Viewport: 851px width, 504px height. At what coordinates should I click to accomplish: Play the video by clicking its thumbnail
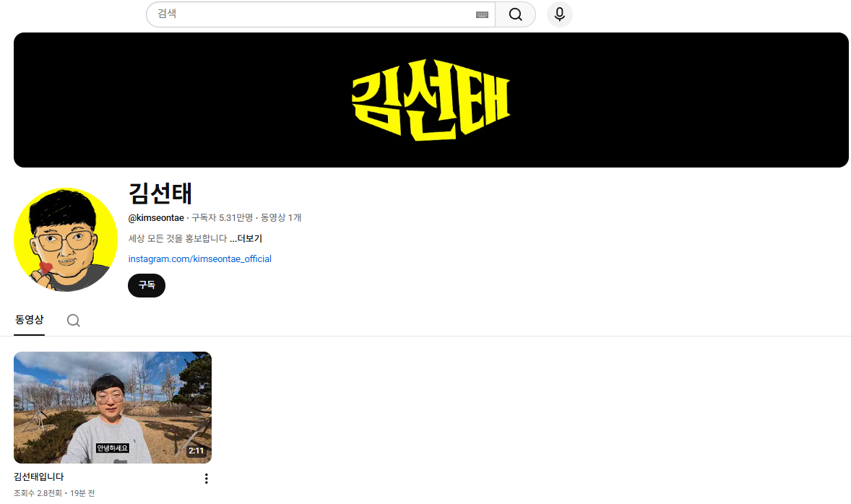[x=113, y=407]
